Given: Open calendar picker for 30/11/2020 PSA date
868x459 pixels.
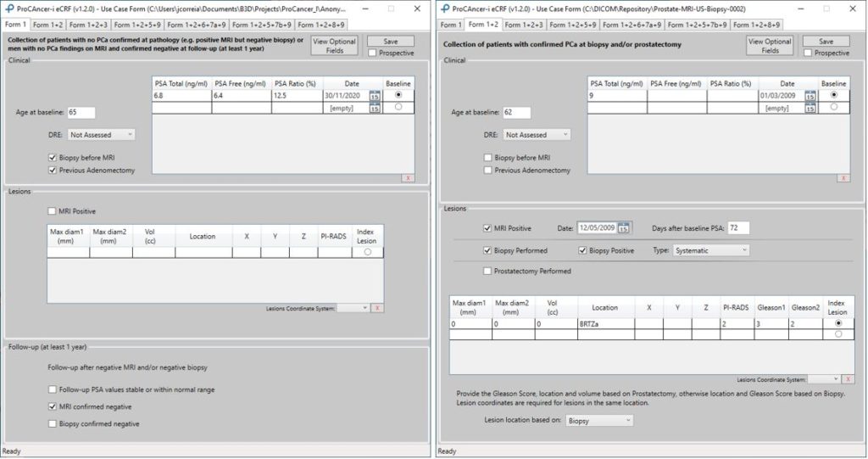Looking at the screenshot, I should (375, 97).
